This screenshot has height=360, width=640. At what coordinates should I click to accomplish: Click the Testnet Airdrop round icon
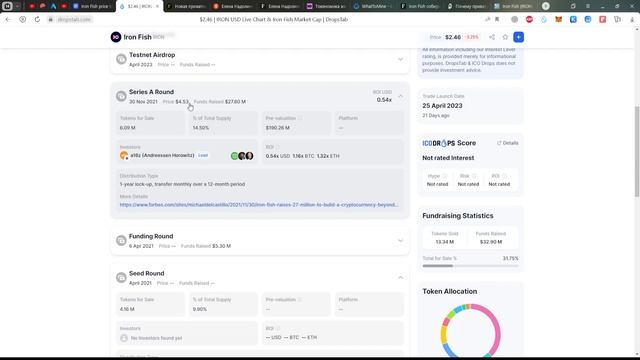point(121,59)
